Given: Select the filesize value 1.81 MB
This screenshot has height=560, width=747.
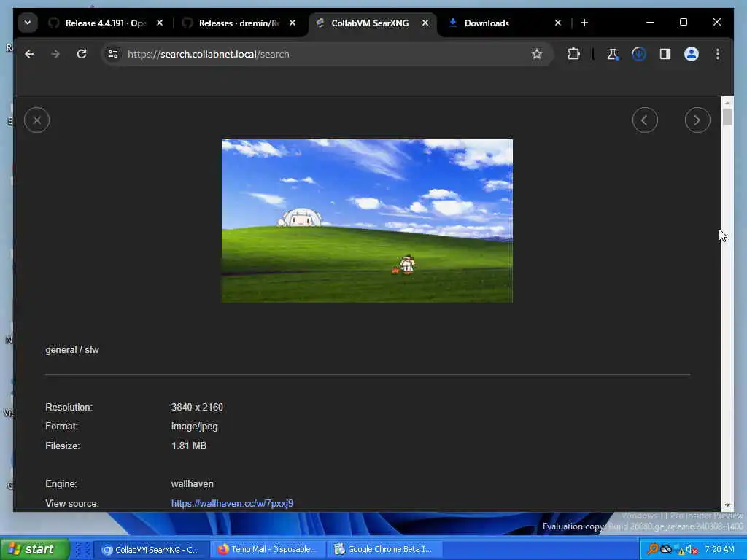Looking at the screenshot, I should 189,446.
